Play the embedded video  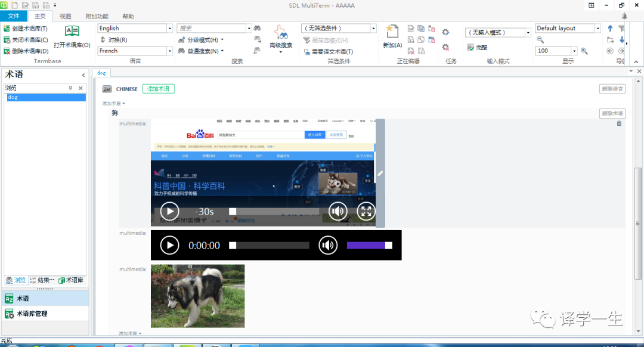(x=169, y=212)
